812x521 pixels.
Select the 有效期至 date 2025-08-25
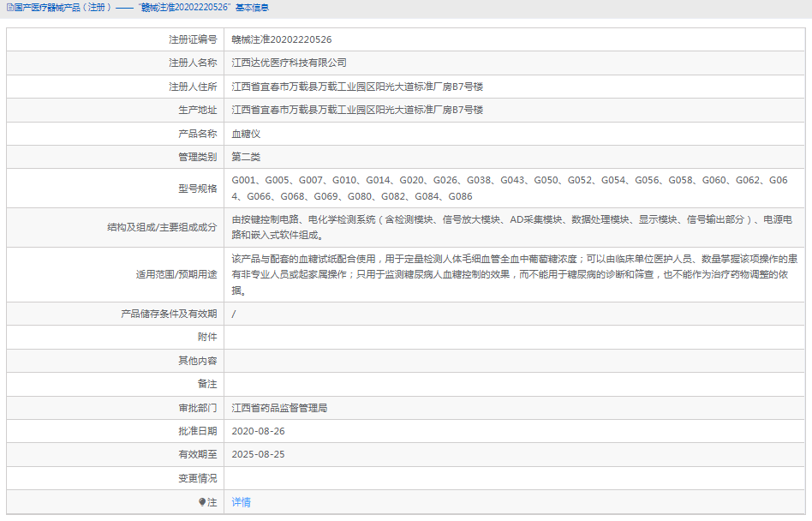(261, 454)
